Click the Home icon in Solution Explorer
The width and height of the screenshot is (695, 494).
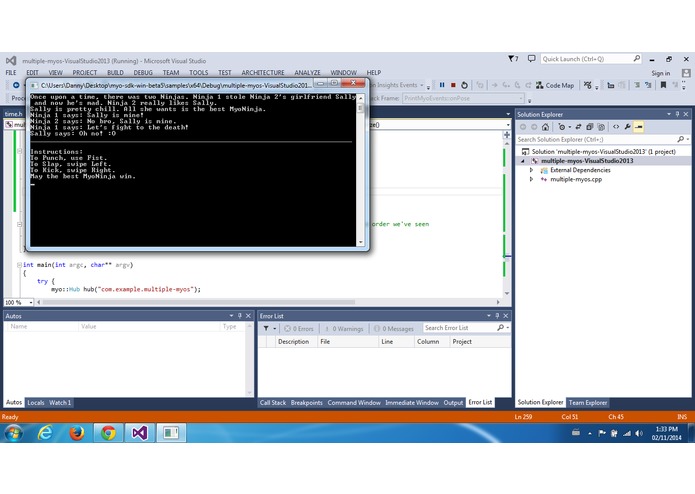545,127
